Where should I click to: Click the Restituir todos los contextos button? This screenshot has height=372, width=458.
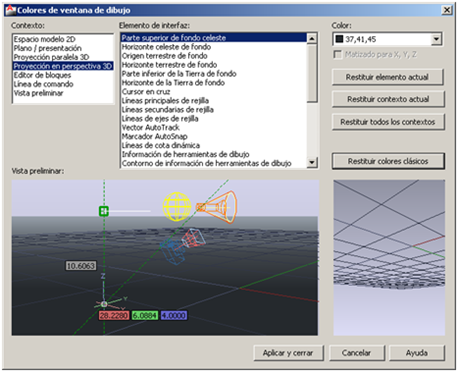(388, 122)
